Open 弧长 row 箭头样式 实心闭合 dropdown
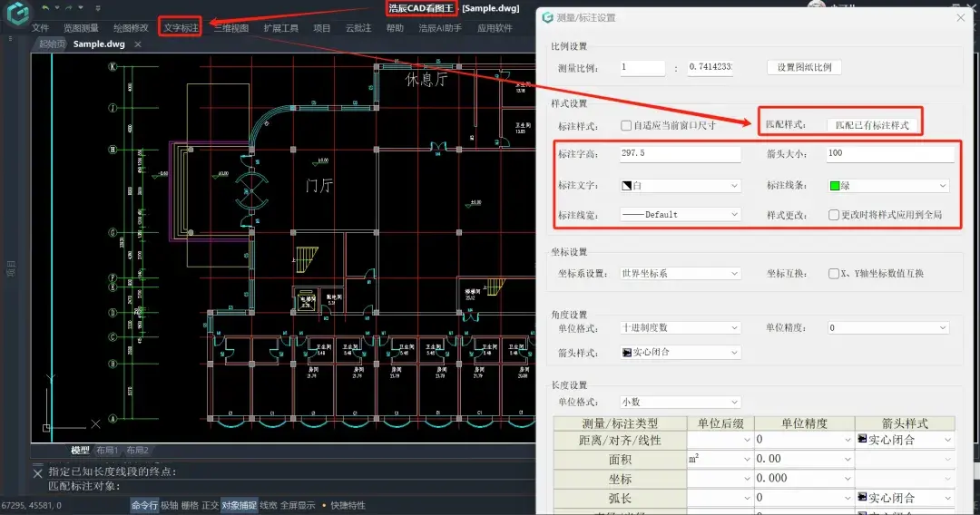980x515 pixels. coord(905,498)
